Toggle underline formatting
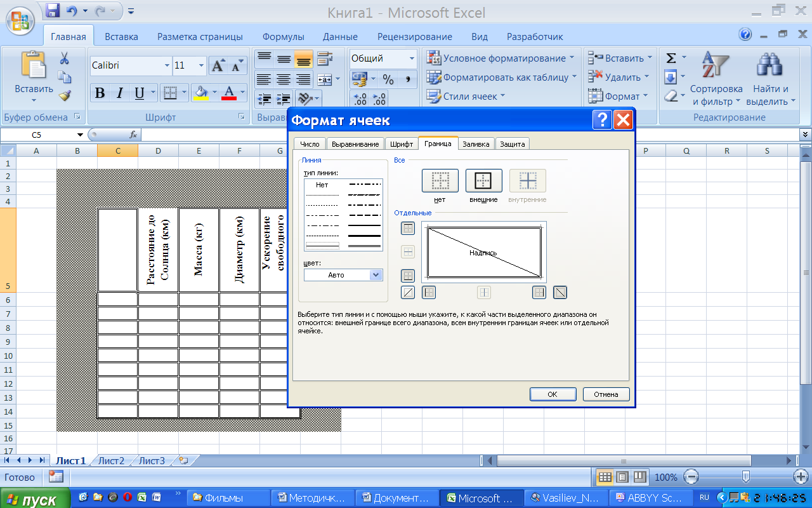 click(x=140, y=93)
